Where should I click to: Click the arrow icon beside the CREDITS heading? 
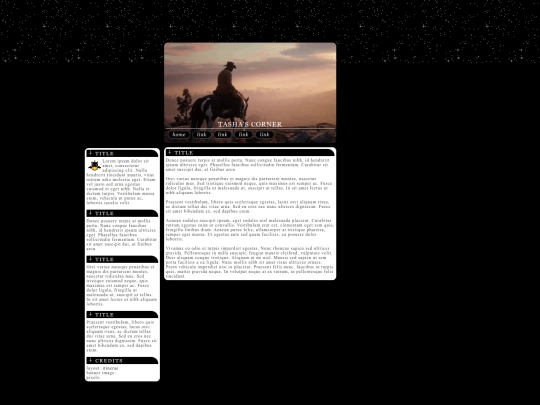(x=91, y=360)
